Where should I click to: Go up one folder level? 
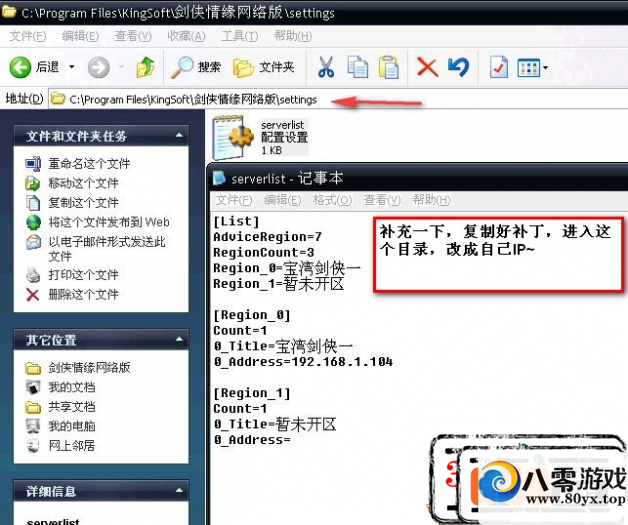click(x=146, y=66)
